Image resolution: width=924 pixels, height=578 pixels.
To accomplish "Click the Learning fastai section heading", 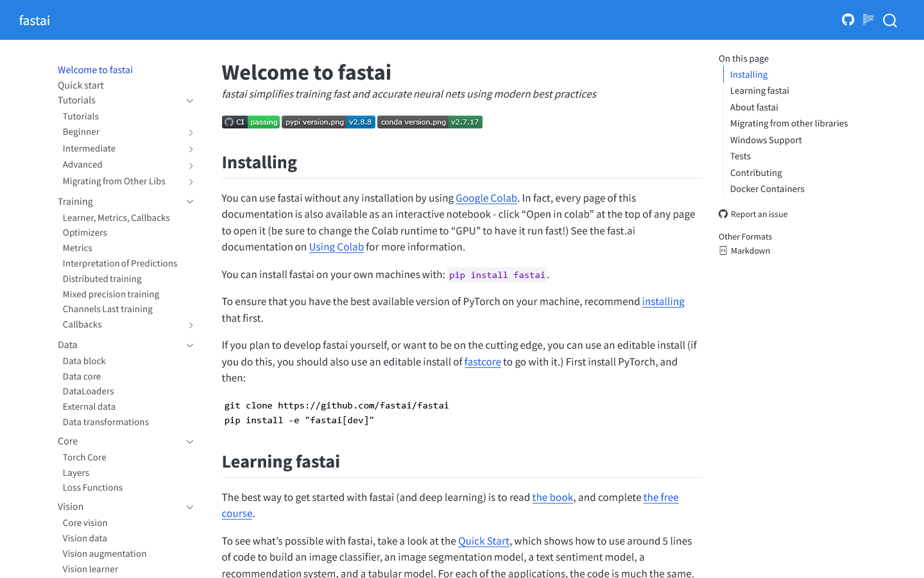I will click(281, 462).
